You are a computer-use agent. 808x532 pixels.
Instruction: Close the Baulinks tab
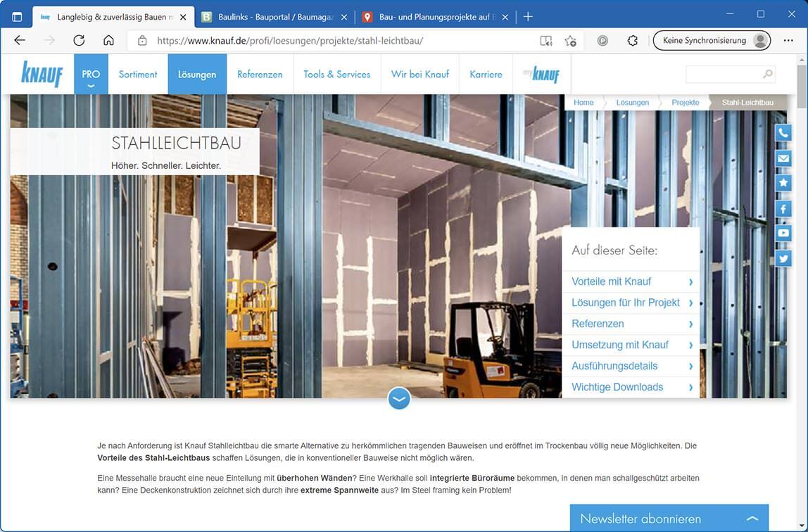344,17
